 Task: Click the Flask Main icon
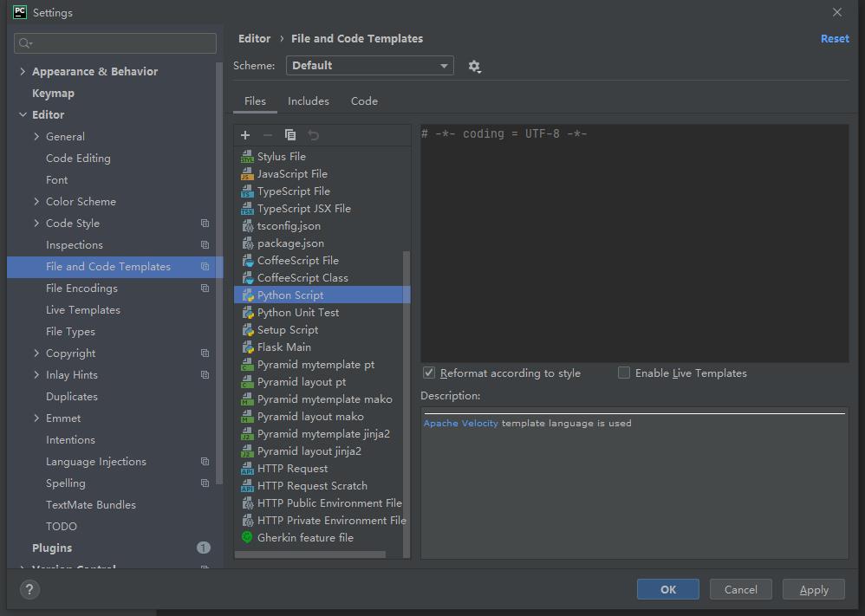(247, 347)
